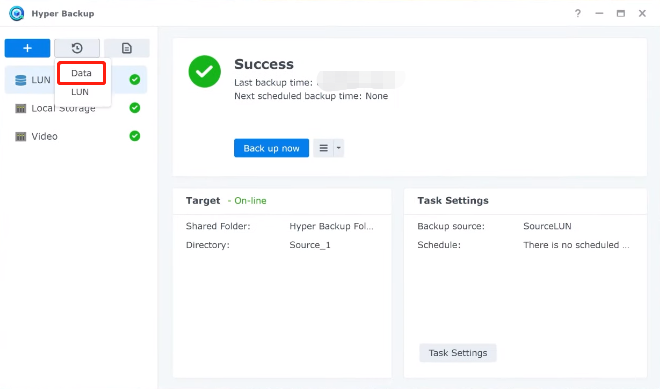Click the Video task icon
Screen dimensions: 660x389
click(x=20, y=137)
